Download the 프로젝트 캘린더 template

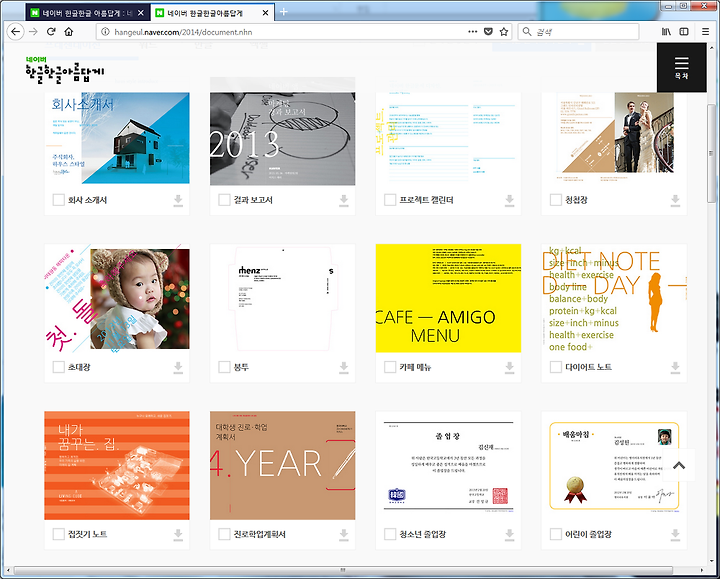tap(509, 201)
